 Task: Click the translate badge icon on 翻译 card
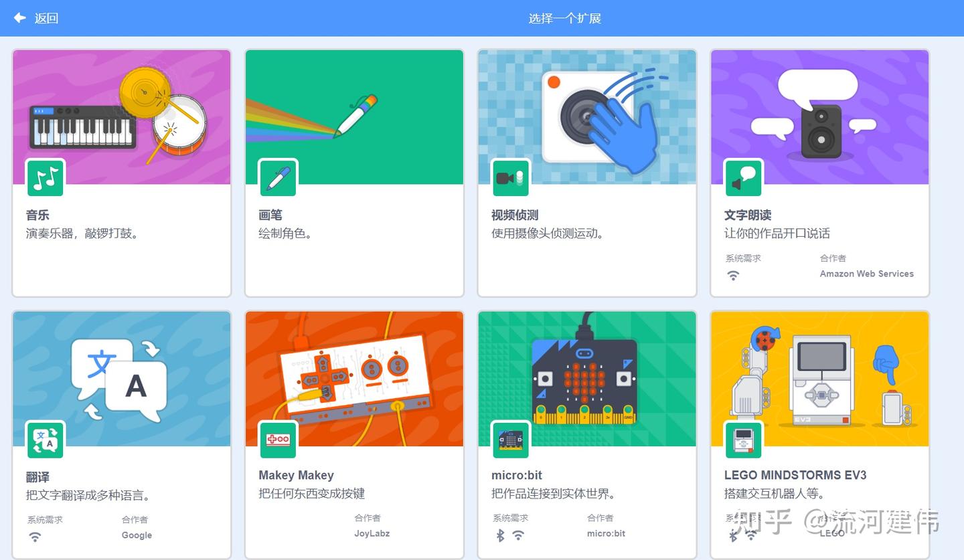click(45, 440)
